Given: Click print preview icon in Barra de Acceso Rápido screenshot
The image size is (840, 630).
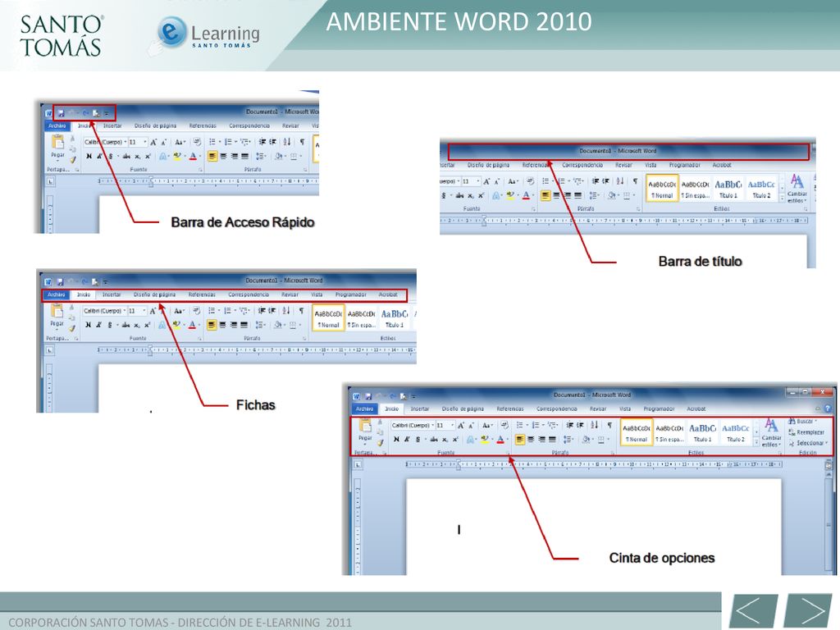Looking at the screenshot, I should [x=96, y=113].
